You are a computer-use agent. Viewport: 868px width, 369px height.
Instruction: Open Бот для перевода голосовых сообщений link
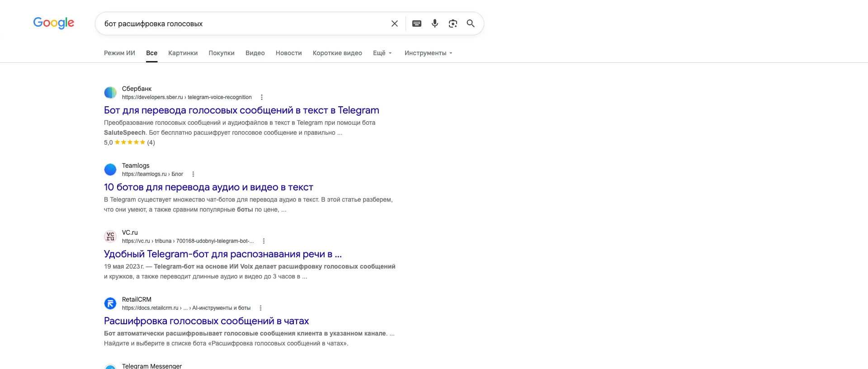point(241,110)
